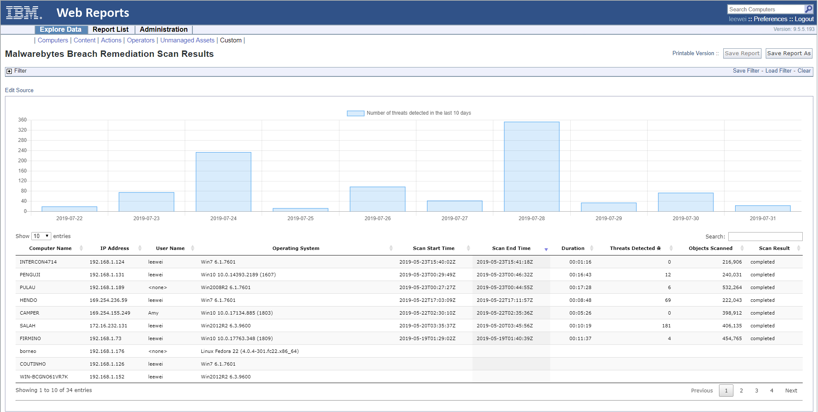Sort by User Name column arrows
Image resolution: width=818 pixels, height=412 pixels.
click(x=192, y=248)
